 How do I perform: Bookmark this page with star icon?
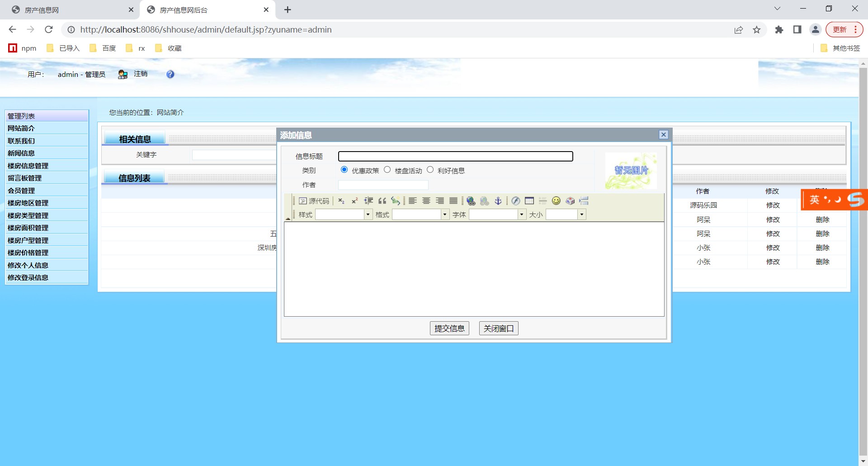(x=757, y=30)
